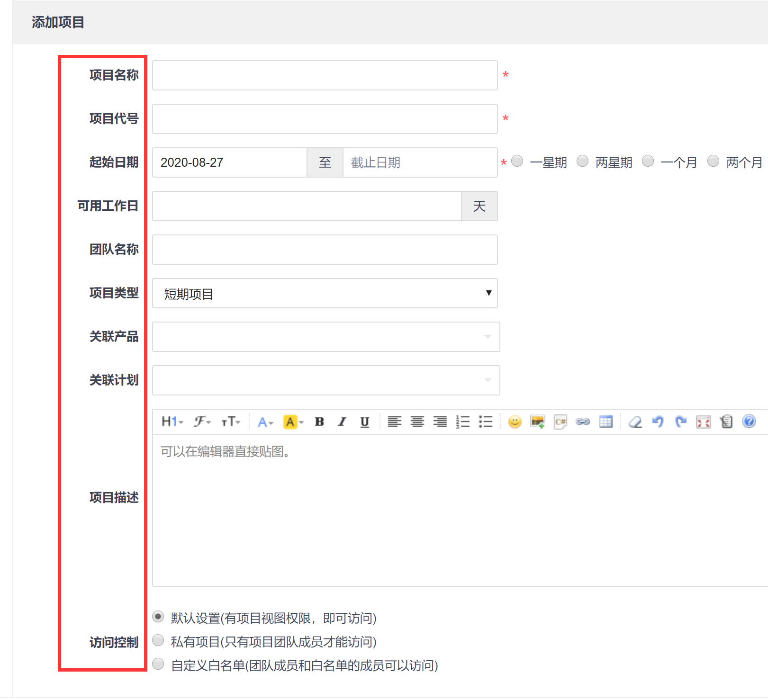Open the font size menu
768x700 pixels.
231,422
